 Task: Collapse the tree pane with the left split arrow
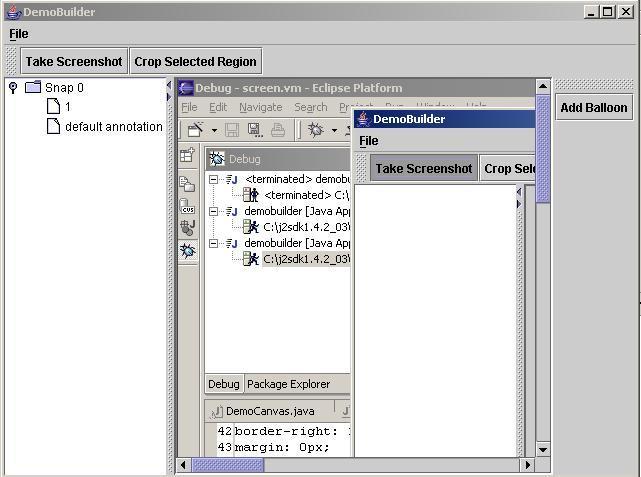click(169, 85)
